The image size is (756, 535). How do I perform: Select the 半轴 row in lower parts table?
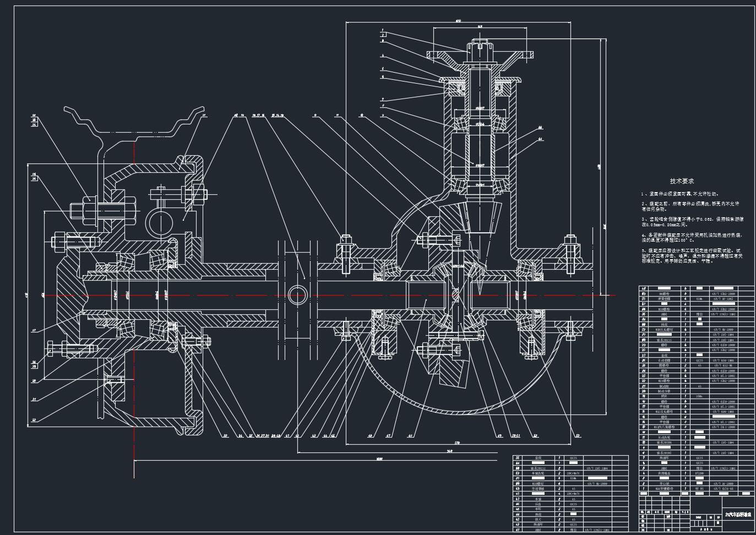tap(570, 499)
